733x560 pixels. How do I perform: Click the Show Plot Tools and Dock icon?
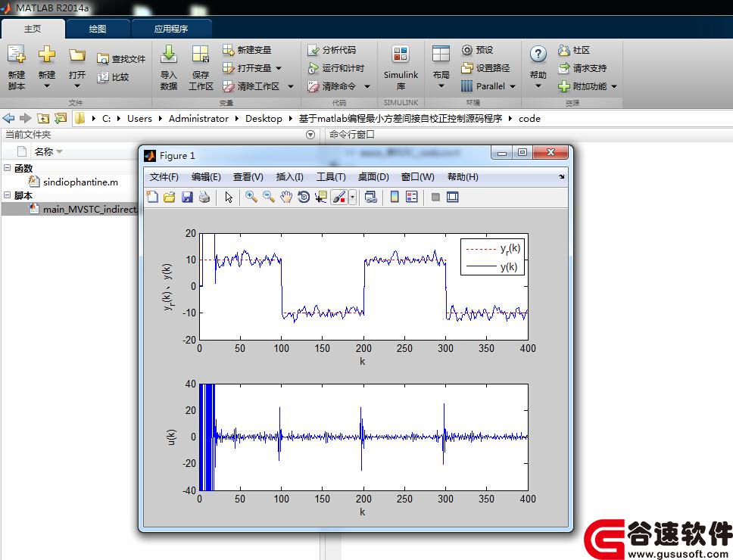pos(453,197)
